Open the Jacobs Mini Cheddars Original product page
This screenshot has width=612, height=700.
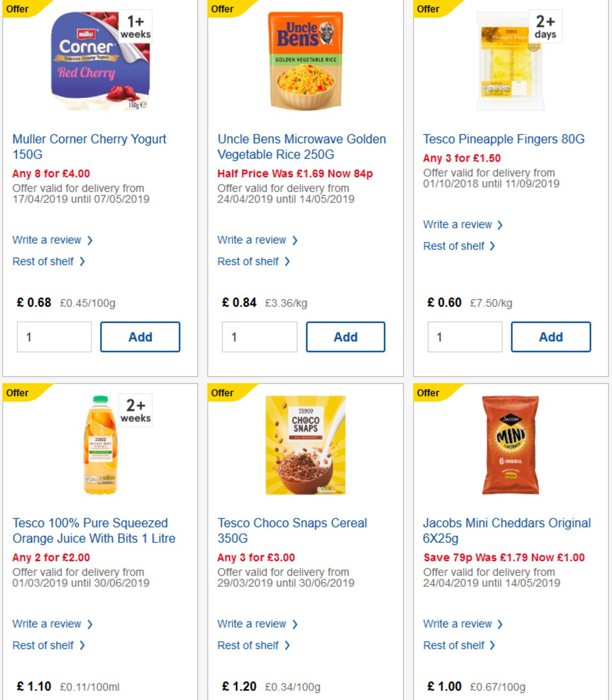(506, 531)
